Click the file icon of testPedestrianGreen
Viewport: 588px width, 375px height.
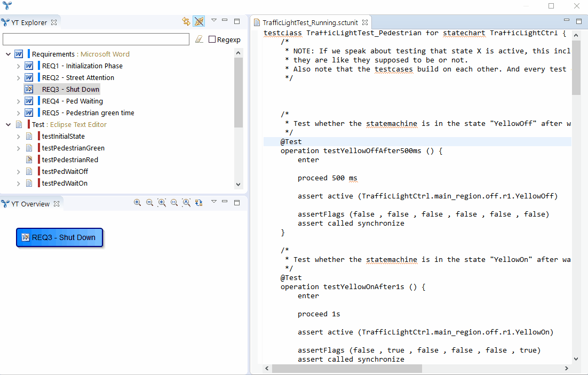tap(29, 148)
